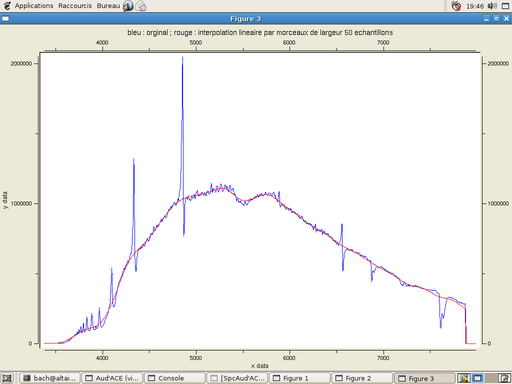Click the network disconnected status icon
The width and height of the screenshot is (512, 384).
click(x=456, y=6)
